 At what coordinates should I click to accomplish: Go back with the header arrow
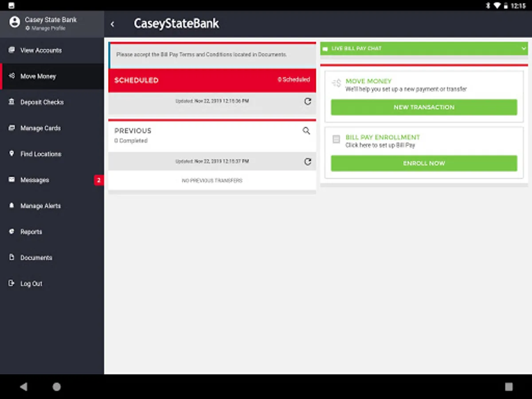tap(113, 24)
